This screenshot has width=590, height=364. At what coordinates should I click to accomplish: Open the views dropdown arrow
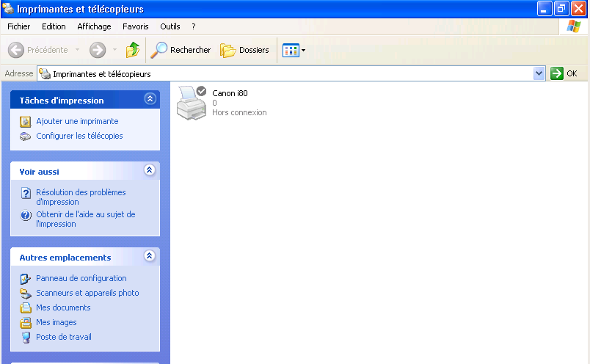coord(303,50)
